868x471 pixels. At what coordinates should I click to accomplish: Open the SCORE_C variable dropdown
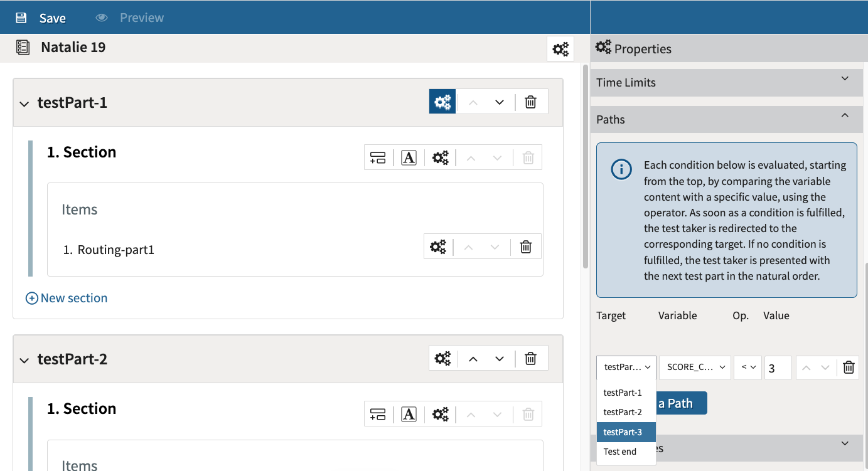[x=695, y=368]
